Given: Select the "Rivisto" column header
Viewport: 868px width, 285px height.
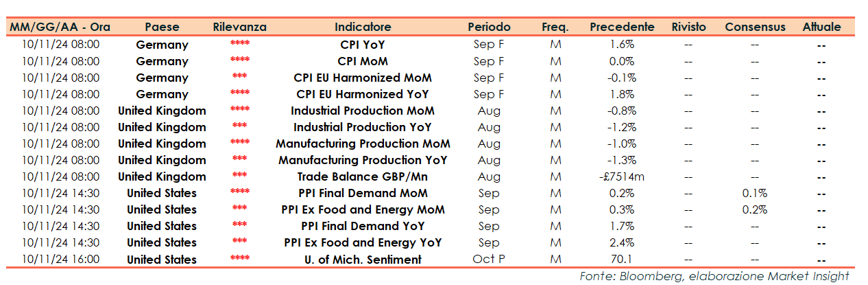Looking at the screenshot, I should click(x=688, y=27).
